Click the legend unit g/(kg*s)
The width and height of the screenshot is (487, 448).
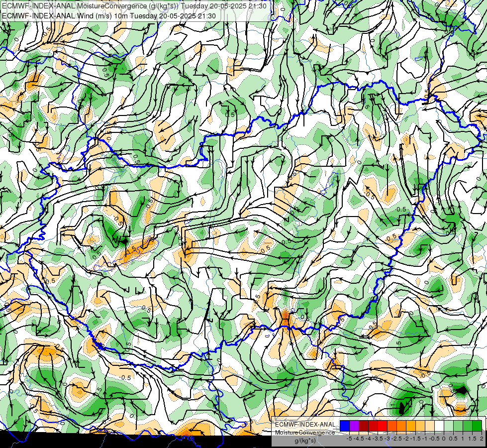coord(305,441)
